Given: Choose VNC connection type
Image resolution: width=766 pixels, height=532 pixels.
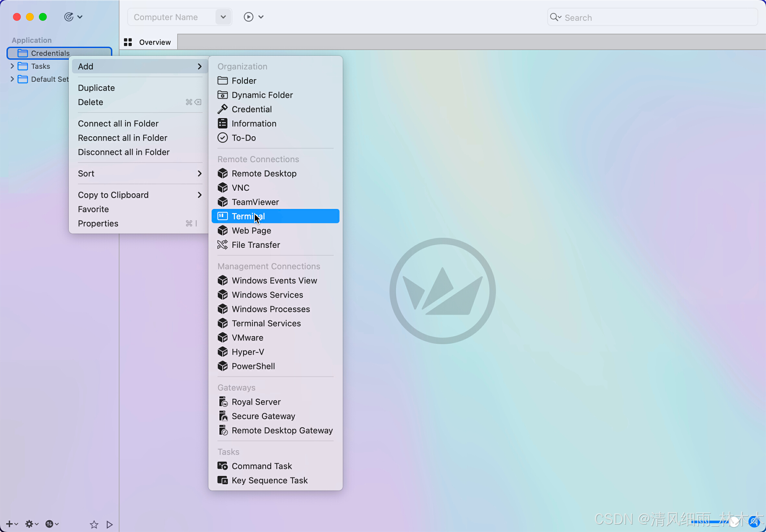Looking at the screenshot, I should tap(276, 188).
